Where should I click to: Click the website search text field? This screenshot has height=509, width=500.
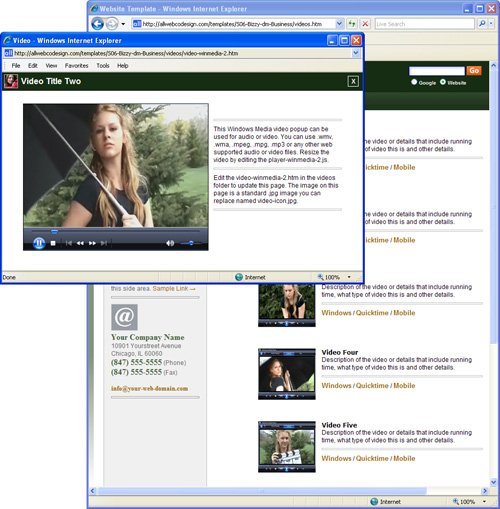pyautogui.click(x=437, y=71)
